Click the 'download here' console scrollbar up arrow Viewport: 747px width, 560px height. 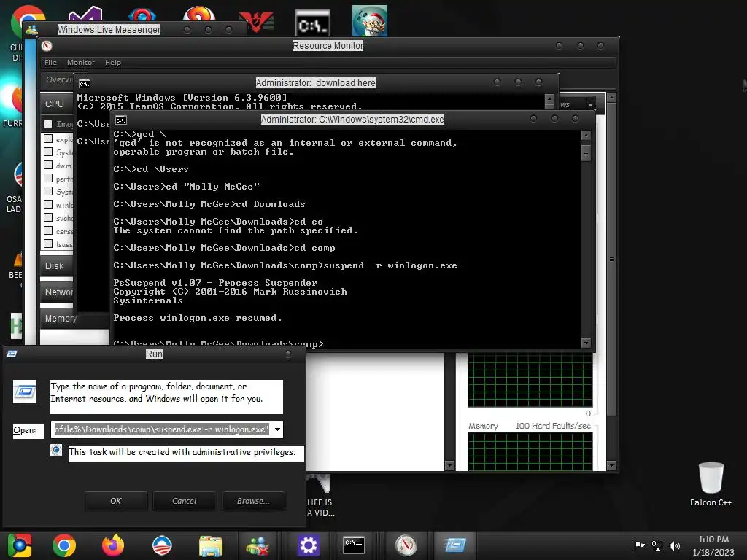pos(549,99)
